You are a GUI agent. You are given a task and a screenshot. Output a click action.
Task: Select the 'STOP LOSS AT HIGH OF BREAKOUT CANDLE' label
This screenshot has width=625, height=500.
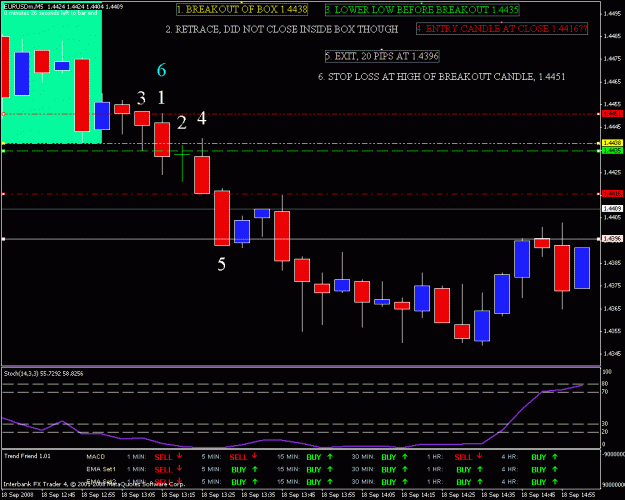tap(441, 77)
